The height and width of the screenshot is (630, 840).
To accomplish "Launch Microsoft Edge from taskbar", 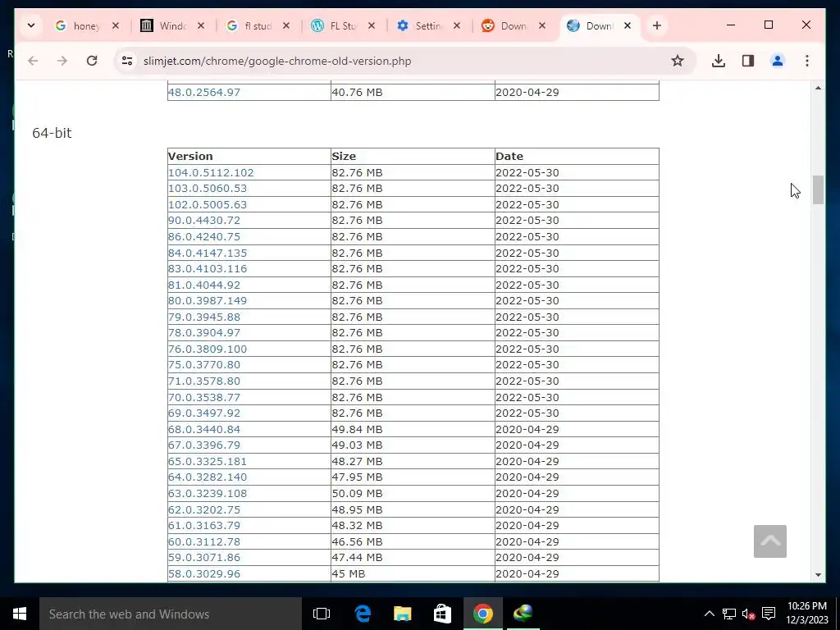I will (363, 614).
